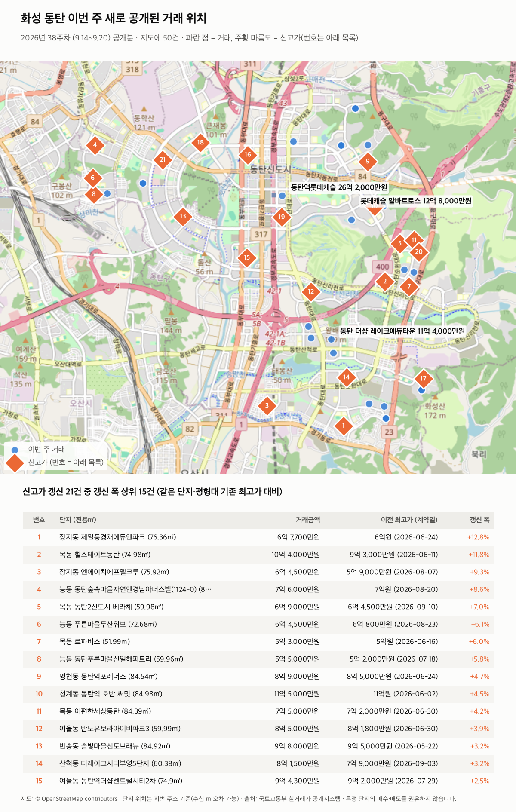Click diamond marker number 14
Viewport: 516px width, 812px height.
pyautogui.click(x=346, y=377)
